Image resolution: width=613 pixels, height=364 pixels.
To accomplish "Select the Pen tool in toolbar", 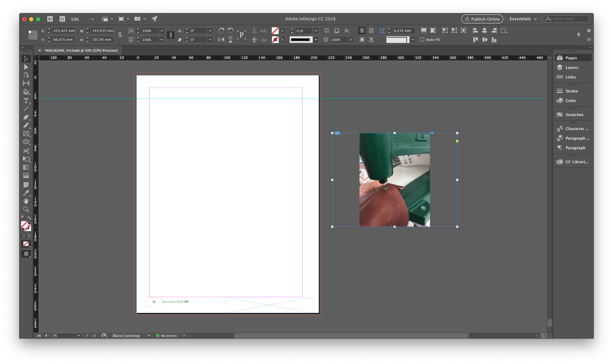I will (x=26, y=117).
